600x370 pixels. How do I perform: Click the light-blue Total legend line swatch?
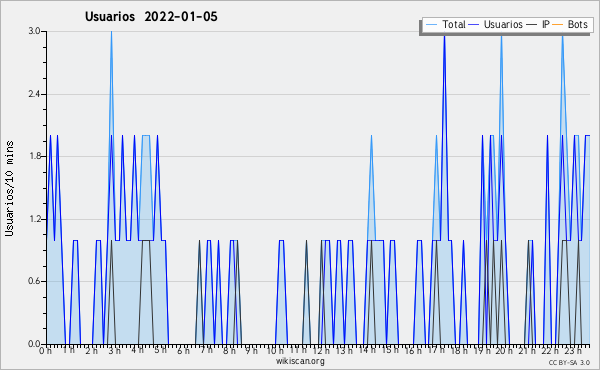pyautogui.click(x=431, y=25)
